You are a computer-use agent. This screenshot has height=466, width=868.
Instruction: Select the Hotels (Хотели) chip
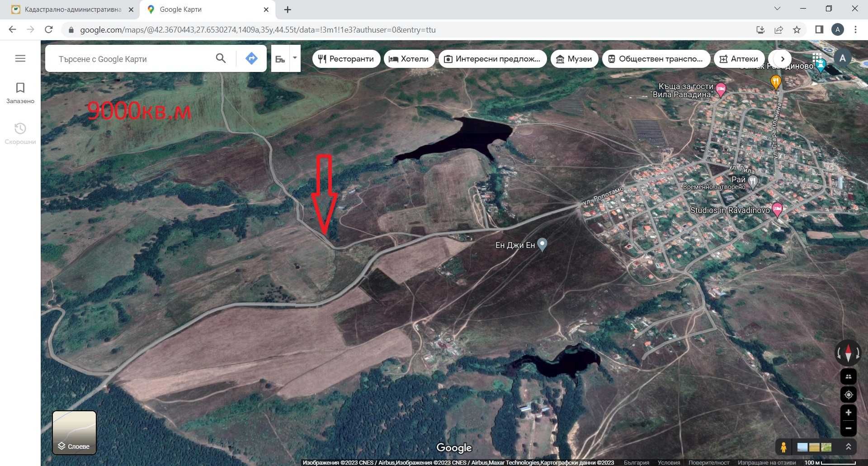(409, 59)
